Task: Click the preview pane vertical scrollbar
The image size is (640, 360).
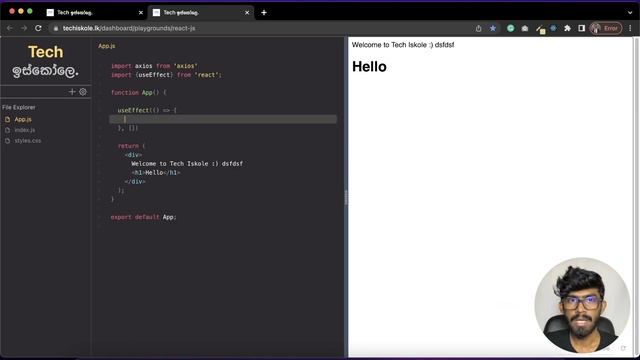Action: (636, 196)
